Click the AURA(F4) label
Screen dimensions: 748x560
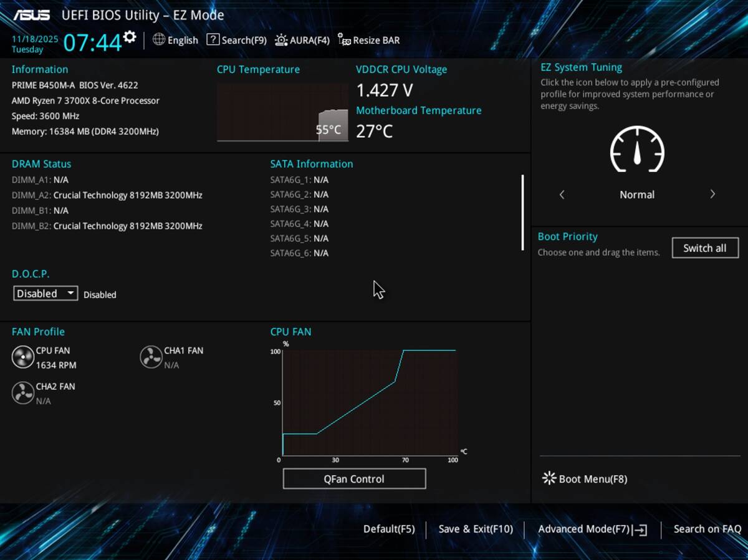(x=310, y=40)
